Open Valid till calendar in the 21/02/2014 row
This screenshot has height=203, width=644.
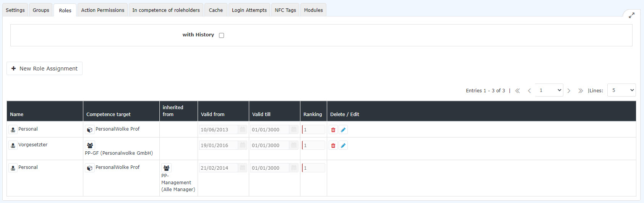[294, 168]
